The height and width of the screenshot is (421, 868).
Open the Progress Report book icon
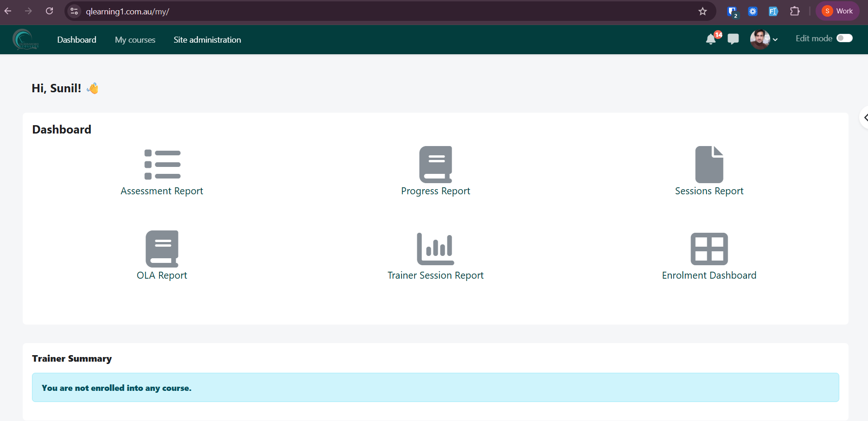coord(435,165)
